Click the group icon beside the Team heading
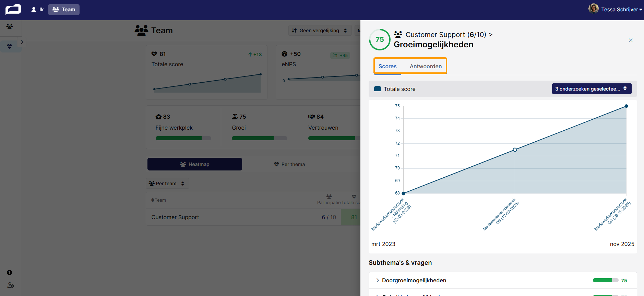 (x=141, y=31)
